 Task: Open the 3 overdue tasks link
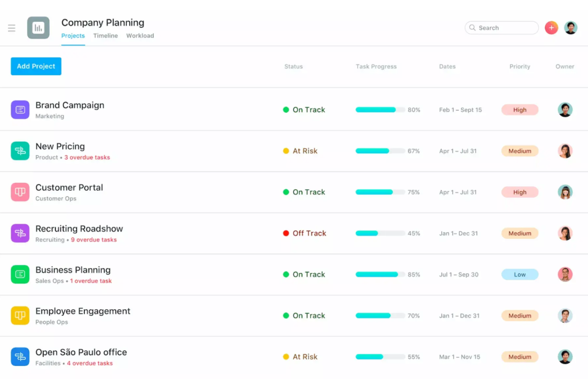tap(87, 157)
